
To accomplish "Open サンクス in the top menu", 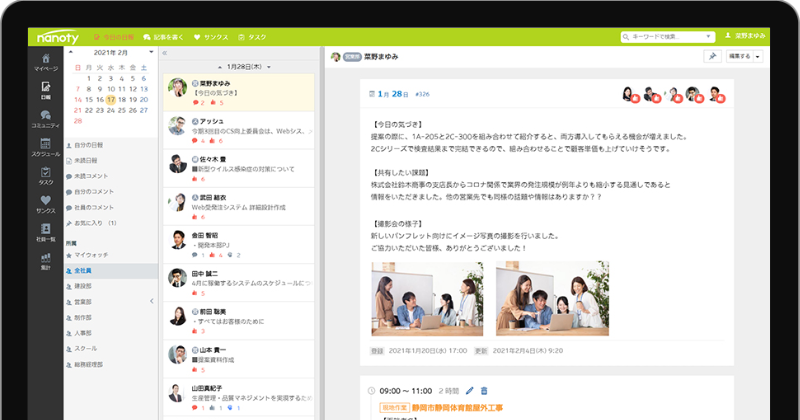I will tap(211, 37).
